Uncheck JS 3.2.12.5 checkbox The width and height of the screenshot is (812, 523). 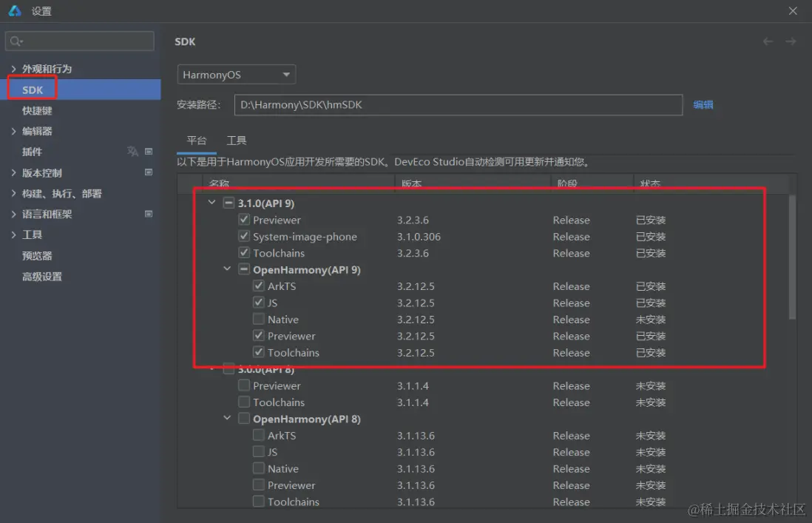pyautogui.click(x=258, y=303)
